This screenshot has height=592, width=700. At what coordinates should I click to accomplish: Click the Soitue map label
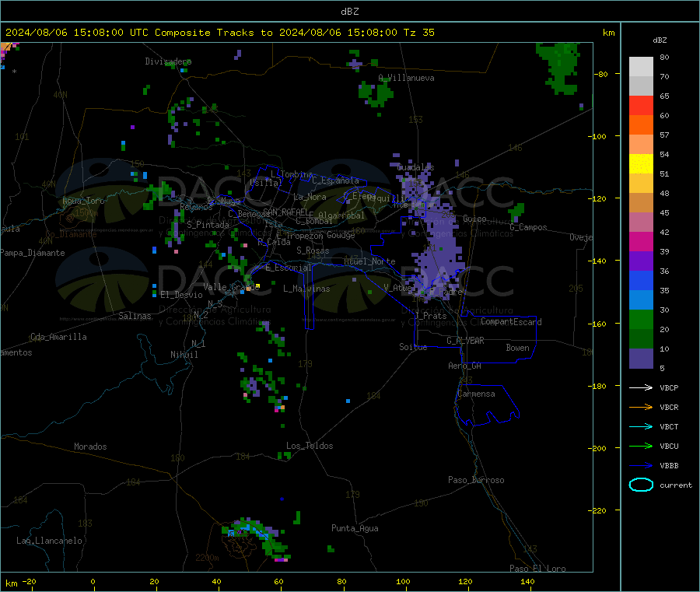[414, 347]
